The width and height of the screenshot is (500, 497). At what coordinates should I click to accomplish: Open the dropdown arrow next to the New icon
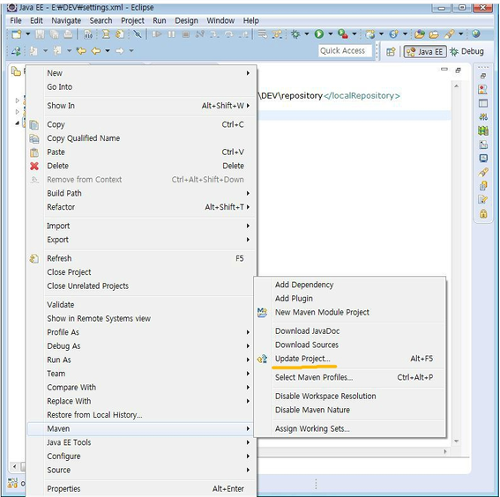pyautogui.click(x=28, y=34)
